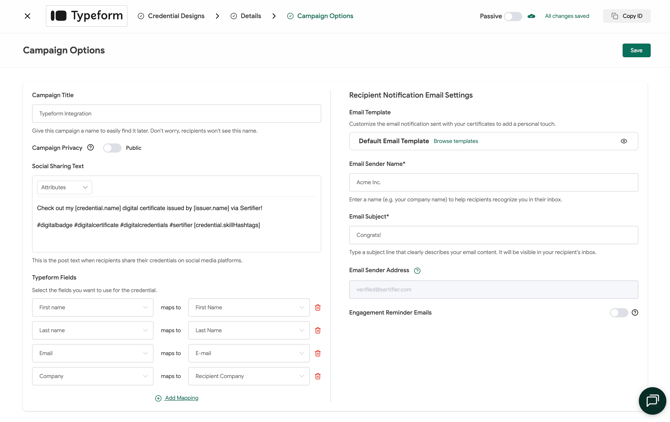Click the Email Sender Address field

494,290
